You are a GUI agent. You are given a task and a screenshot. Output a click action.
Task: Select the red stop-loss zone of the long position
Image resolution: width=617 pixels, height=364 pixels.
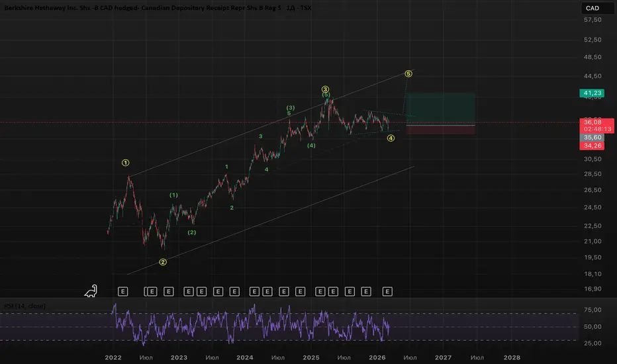click(440, 130)
